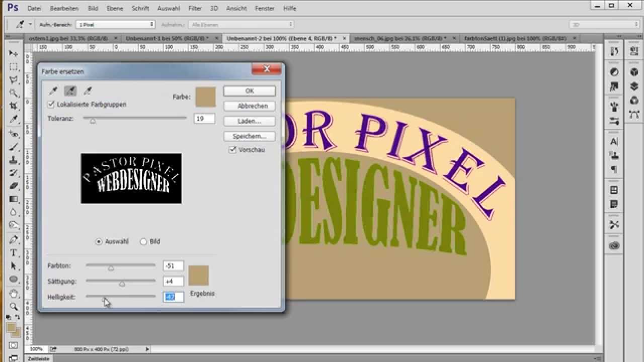Open the Paths panel icon
This screenshot has height=362, width=644.
tap(633, 115)
